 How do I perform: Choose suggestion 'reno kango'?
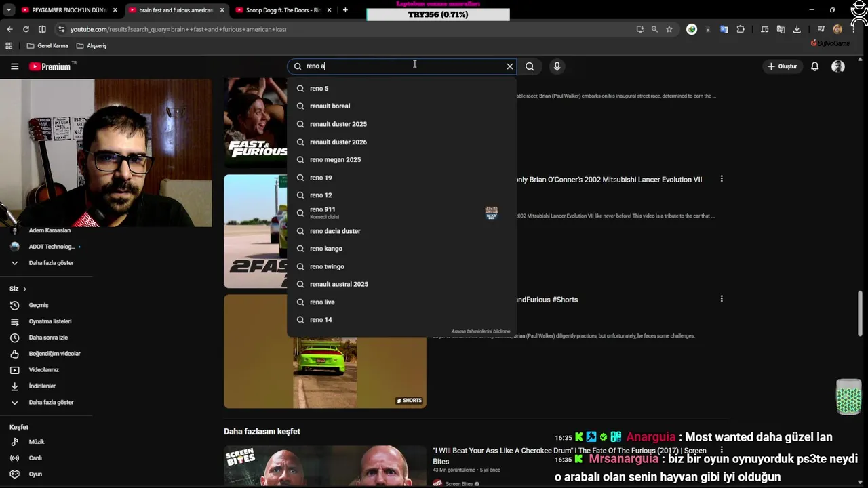pyautogui.click(x=401, y=249)
